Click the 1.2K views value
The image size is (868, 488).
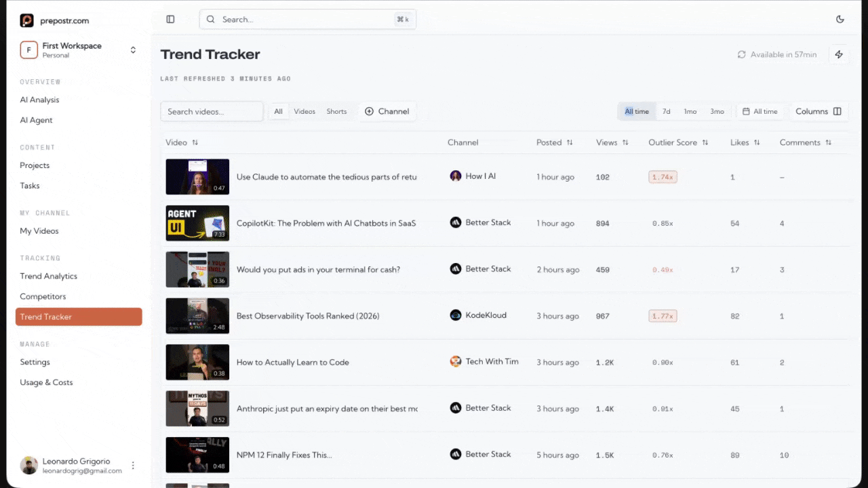[x=605, y=363]
